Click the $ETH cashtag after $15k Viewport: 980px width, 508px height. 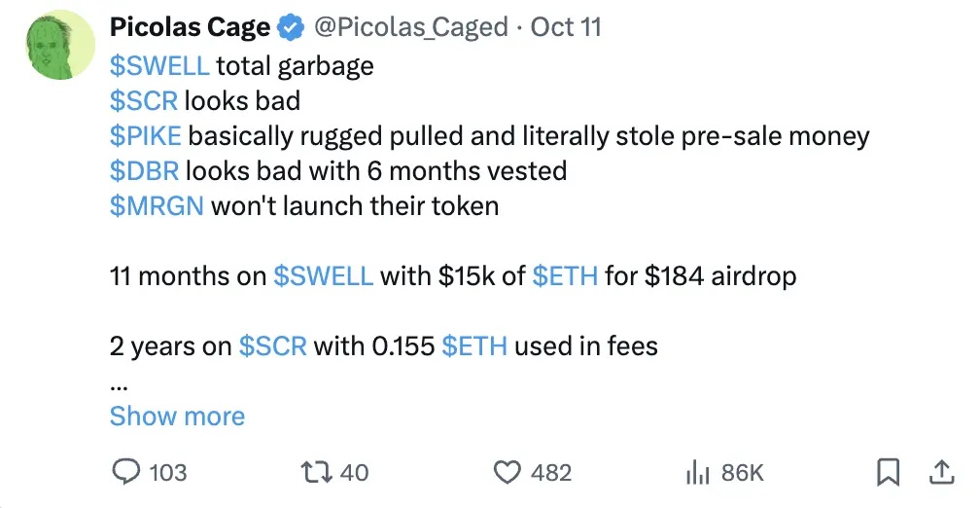[565, 276]
